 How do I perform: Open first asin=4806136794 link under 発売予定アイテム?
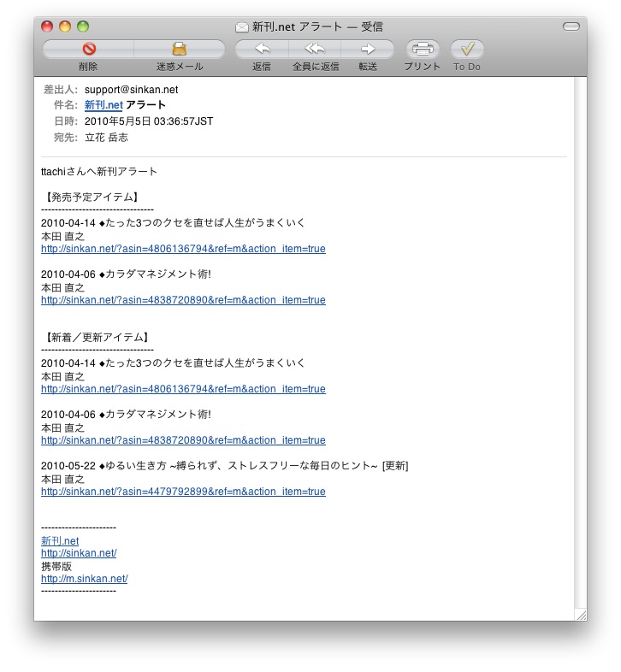click(x=183, y=250)
